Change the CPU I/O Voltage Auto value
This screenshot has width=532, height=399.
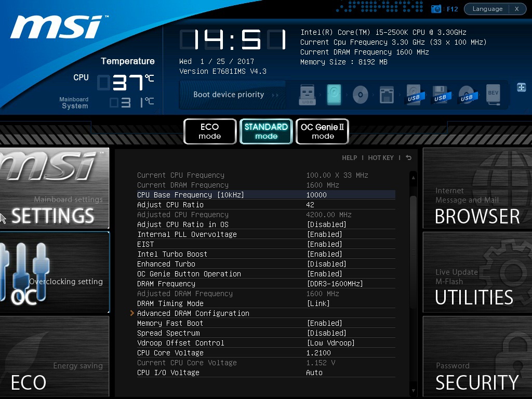point(314,373)
